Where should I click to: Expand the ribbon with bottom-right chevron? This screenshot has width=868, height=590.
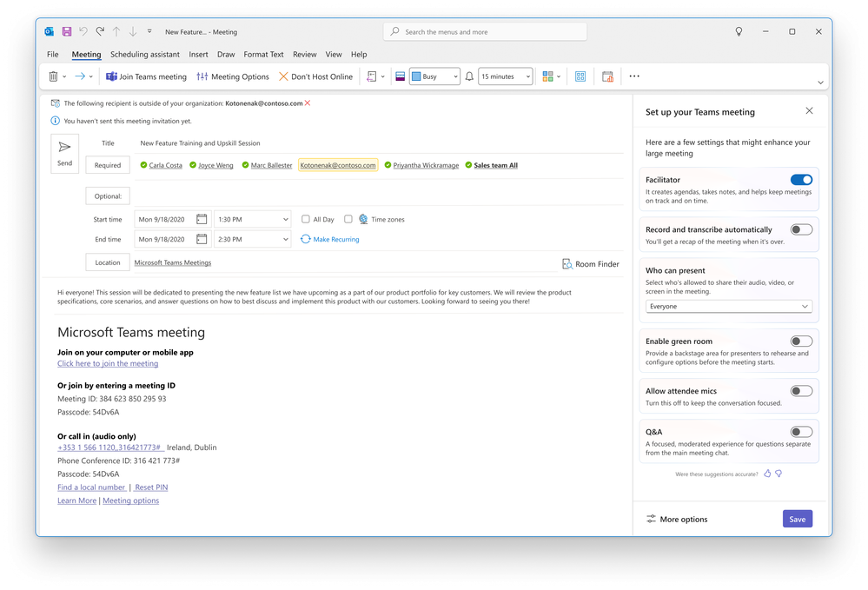820,83
